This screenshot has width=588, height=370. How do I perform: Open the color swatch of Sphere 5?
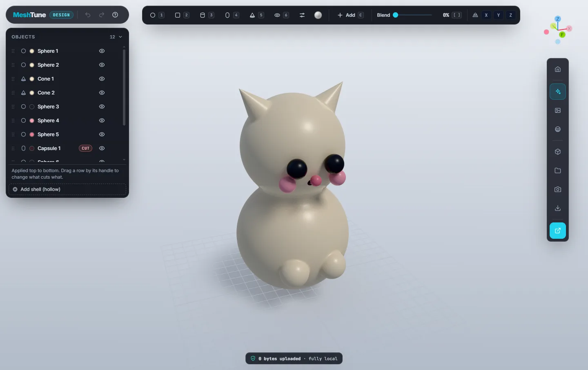click(x=32, y=135)
